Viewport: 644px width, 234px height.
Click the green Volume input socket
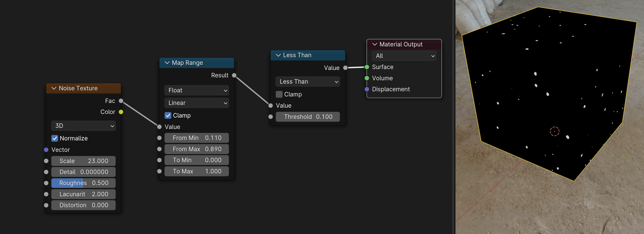(x=367, y=78)
